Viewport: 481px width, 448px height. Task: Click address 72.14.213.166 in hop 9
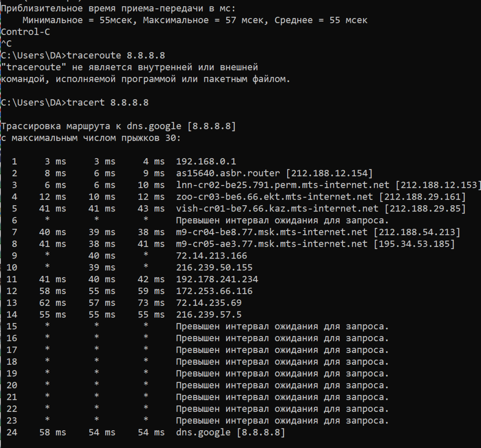pos(211,255)
